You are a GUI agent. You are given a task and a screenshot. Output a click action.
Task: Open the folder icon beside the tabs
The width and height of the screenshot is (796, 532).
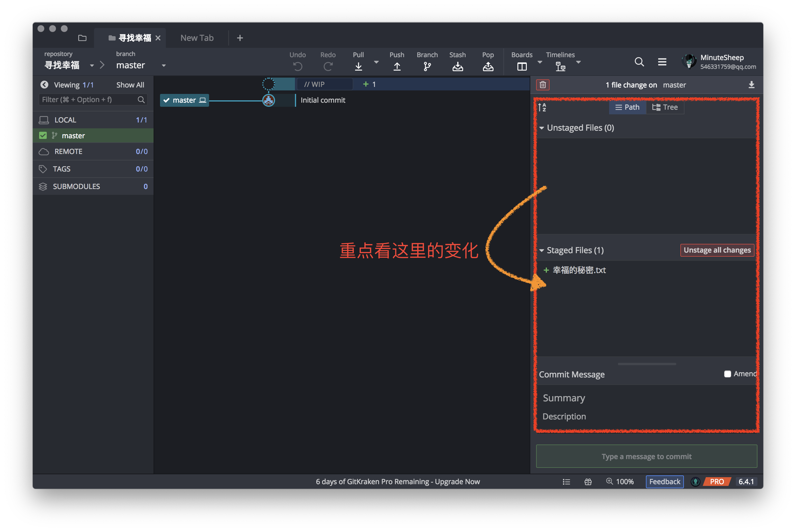[x=82, y=38]
